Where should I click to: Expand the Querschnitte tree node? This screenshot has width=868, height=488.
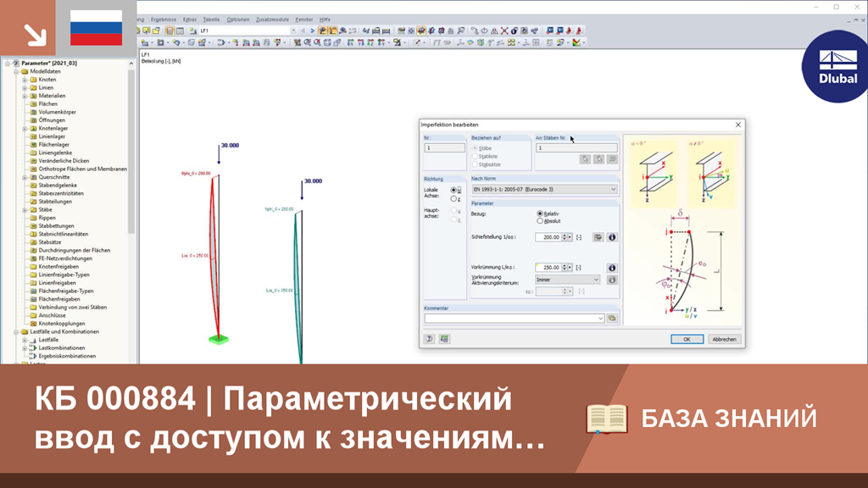25,177
